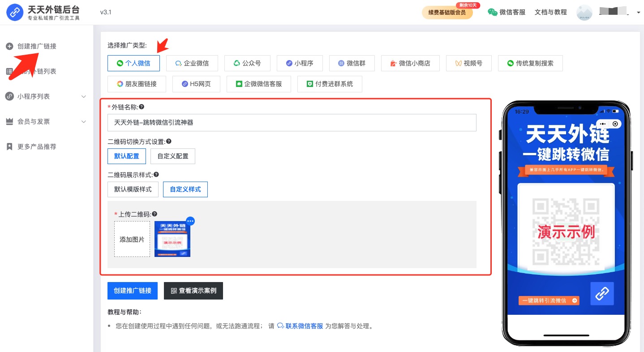Select 默认模版样式 display style
Viewport: 644px width, 352px height.
click(133, 189)
